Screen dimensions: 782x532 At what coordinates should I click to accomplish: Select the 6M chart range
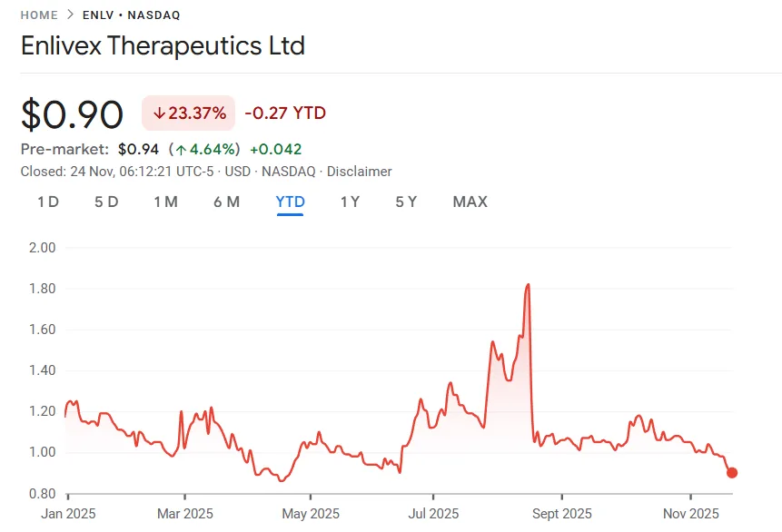point(227,202)
